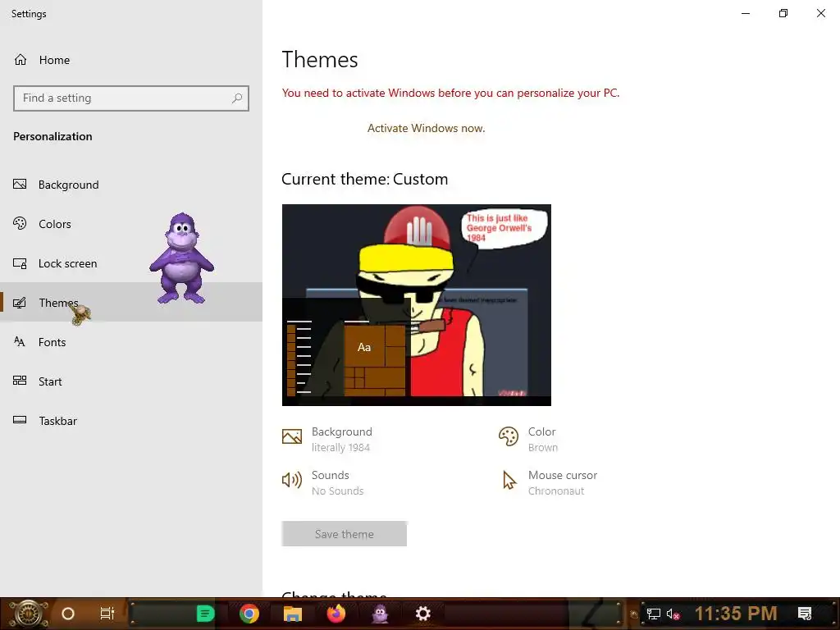840x630 pixels.
Task: Click the current theme preview image
Action: pyautogui.click(x=416, y=305)
